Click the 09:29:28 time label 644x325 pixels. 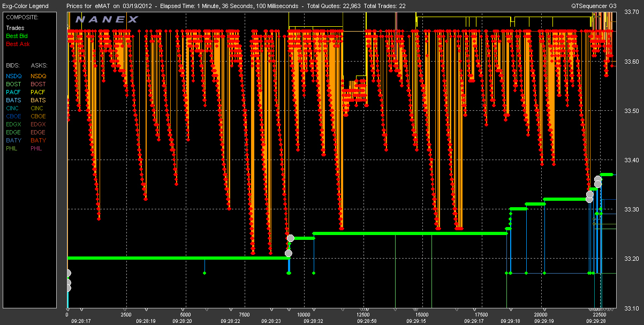coord(596,321)
